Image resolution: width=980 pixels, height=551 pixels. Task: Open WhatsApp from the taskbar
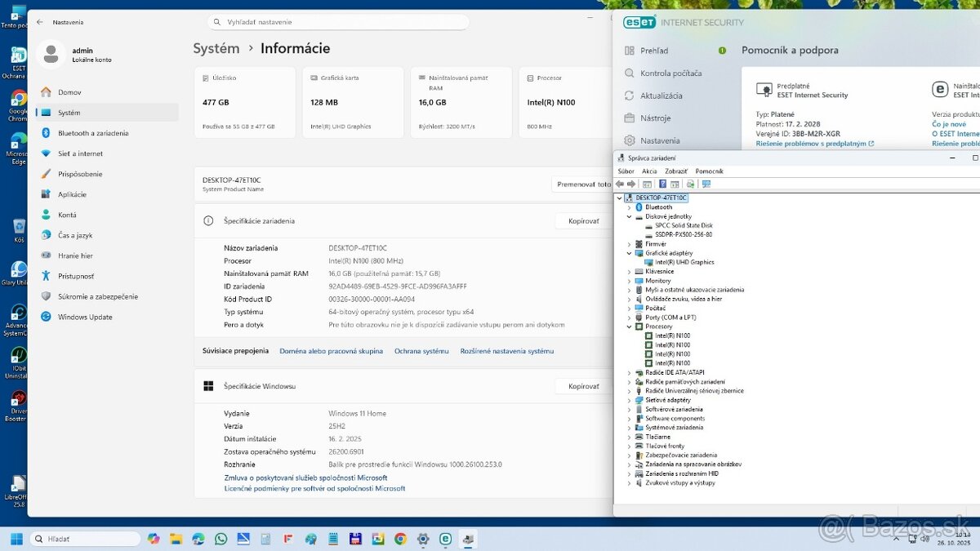220,539
